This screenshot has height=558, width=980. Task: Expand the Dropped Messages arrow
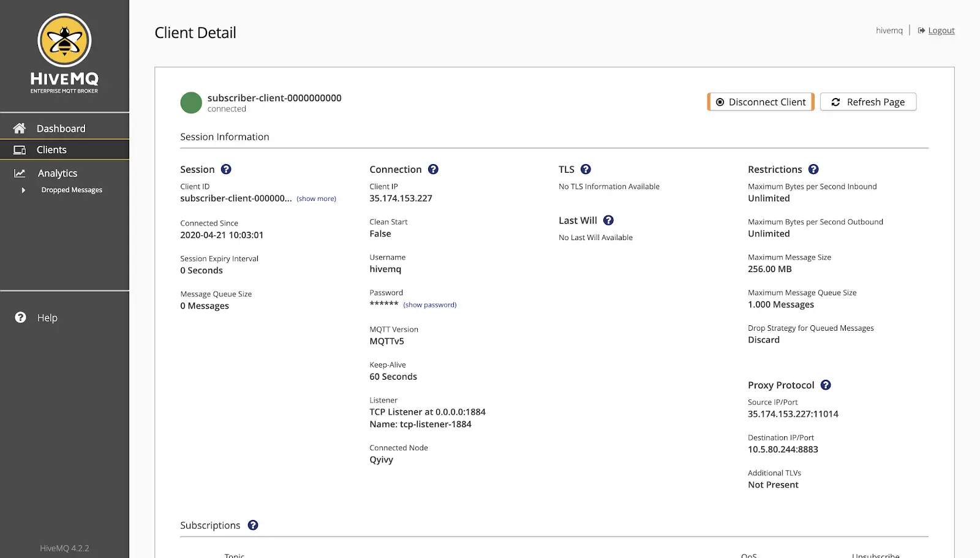point(23,190)
